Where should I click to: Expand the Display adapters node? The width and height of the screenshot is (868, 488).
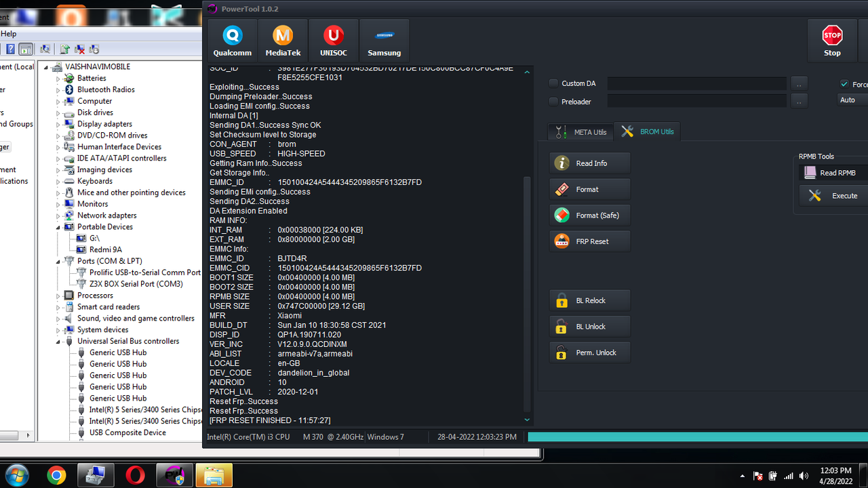click(x=58, y=124)
